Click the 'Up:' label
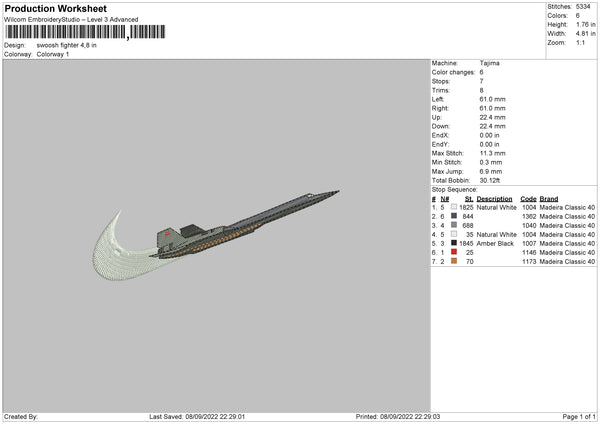Image resolution: width=600 pixels, height=424 pixels. coord(437,117)
